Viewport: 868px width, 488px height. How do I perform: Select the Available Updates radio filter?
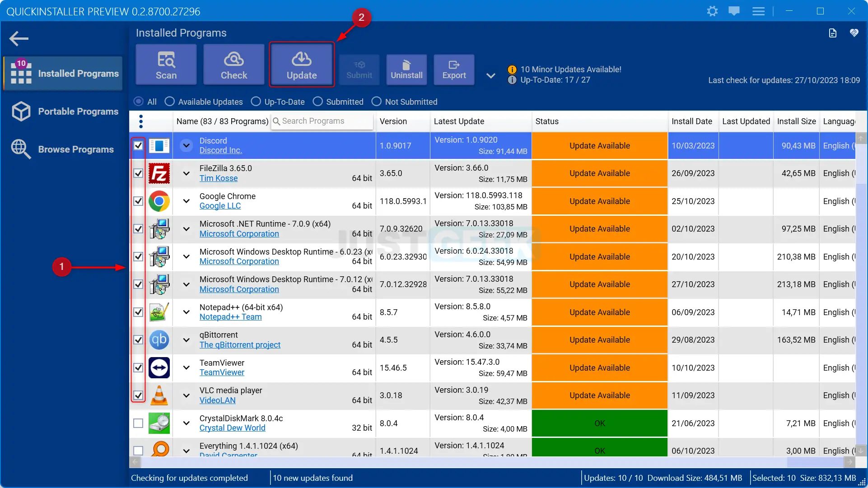click(x=169, y=102)
